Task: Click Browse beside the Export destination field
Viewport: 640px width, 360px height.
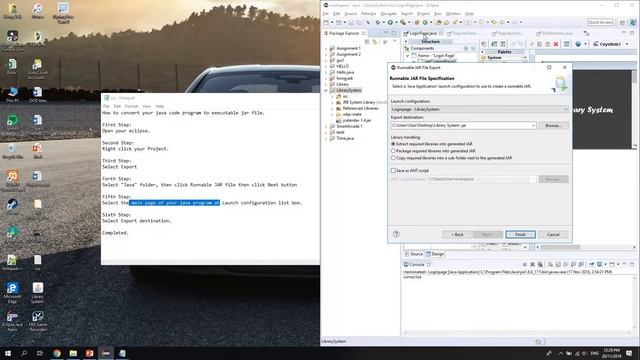Action: [x=553, y=125]
